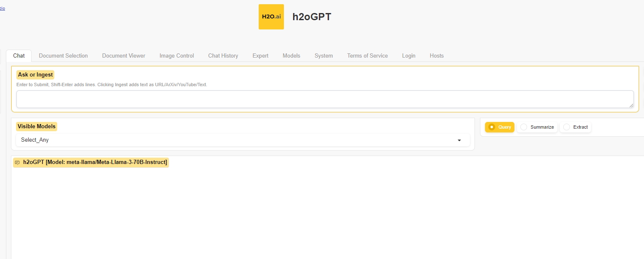Open the Document Viewer tab
This screenshot has height=259, width=644.
click(124, 55)
